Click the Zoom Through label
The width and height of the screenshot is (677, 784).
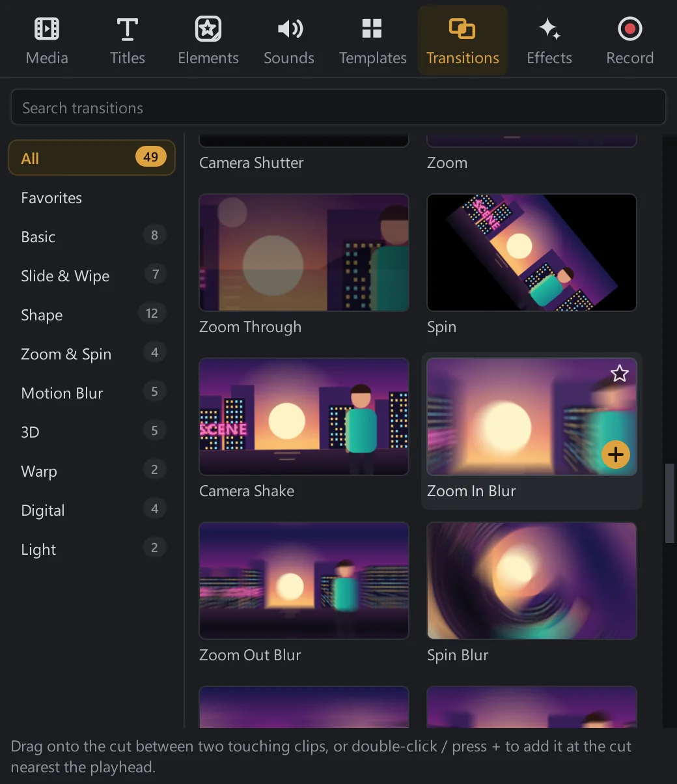click(250, 327)
